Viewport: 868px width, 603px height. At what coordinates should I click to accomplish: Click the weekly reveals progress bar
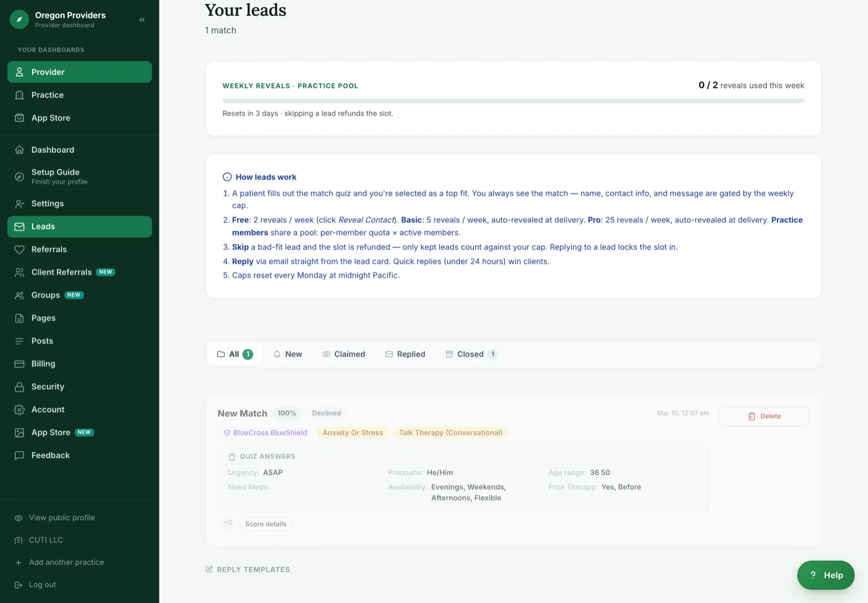pos(513,101)
